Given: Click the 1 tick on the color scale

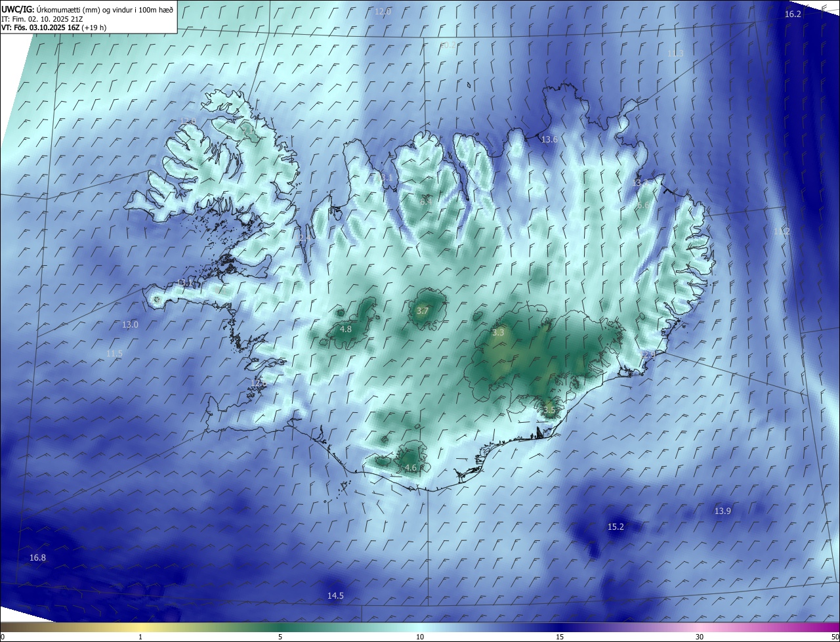Looking at the screenshot, I should pos(140,637).
